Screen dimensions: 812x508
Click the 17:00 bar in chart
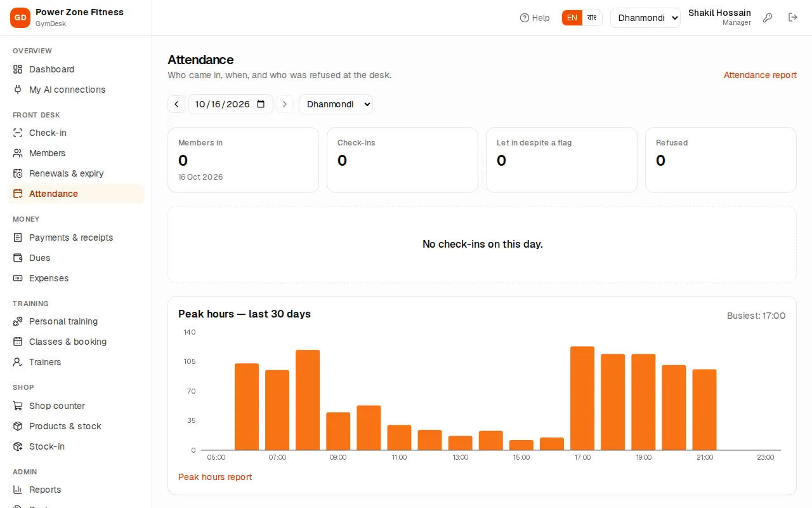tap(582, 398)
